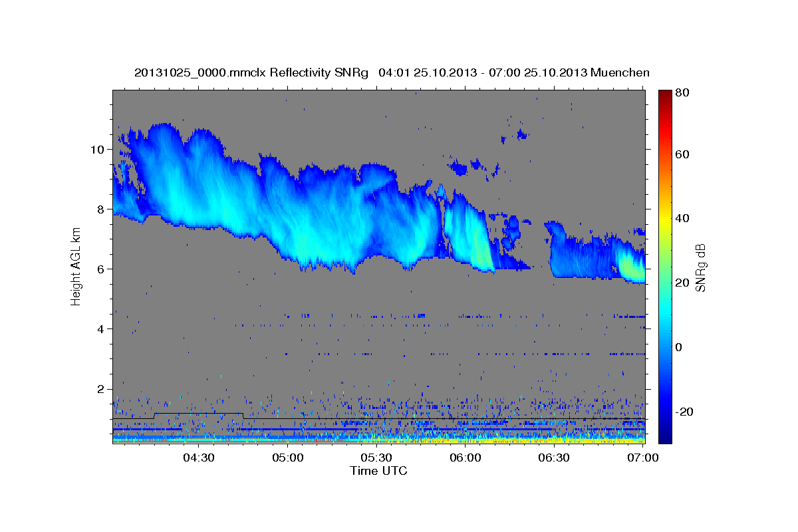Click the height tick label 2
The height and width of the screenshot is (532, 798).
pyautogui.click(x=100, y=388)
